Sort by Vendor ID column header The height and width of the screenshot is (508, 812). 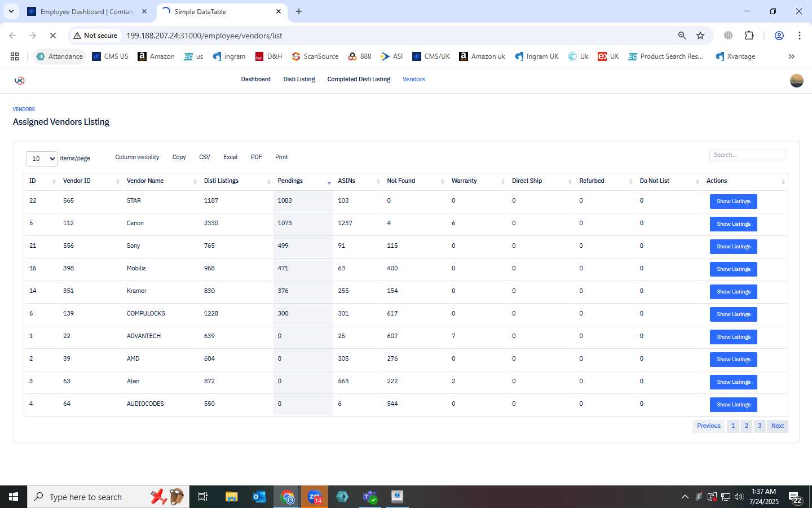point(90,181)
